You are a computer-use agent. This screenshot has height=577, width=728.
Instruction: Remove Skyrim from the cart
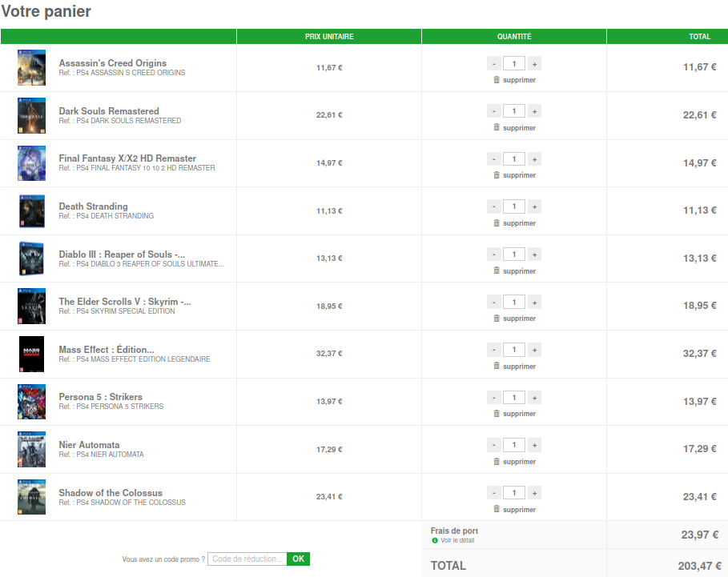click(x=514, y=319)
